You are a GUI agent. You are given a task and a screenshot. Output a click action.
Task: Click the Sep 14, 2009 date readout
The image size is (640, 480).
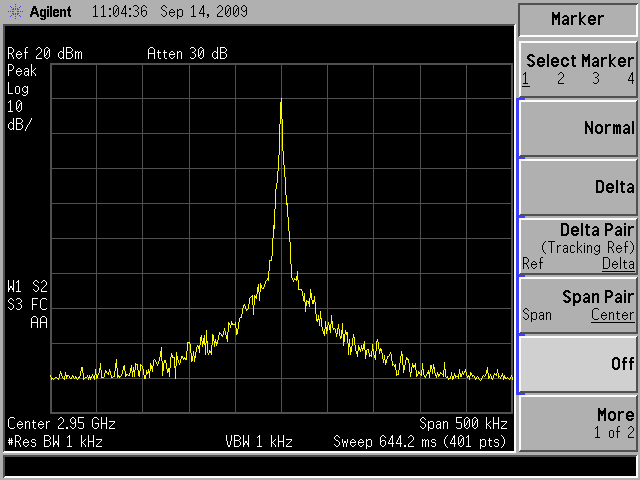[204, 11]
